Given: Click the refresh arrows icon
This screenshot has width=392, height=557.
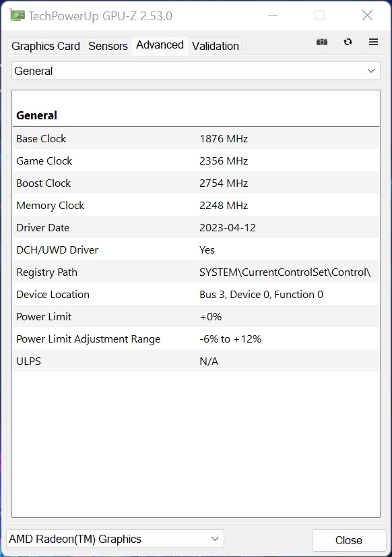Looking at the screenshot, I should point(348,42).
